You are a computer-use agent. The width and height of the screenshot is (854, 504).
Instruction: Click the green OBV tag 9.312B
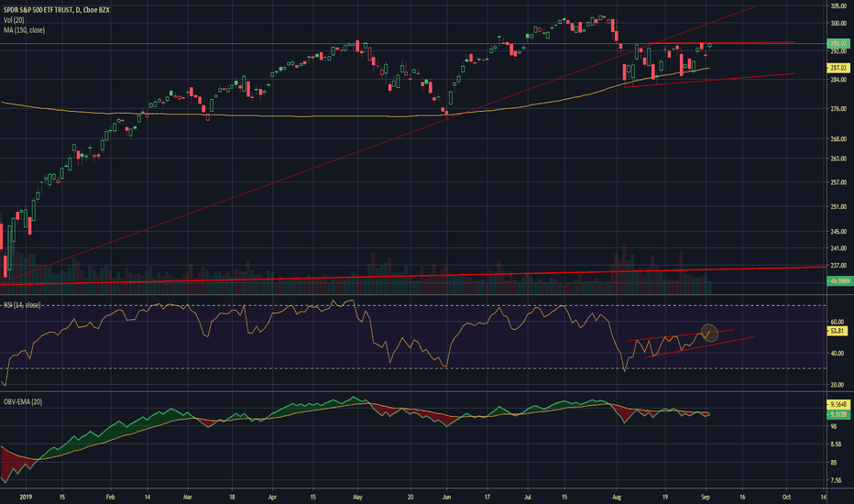(838, 414)
